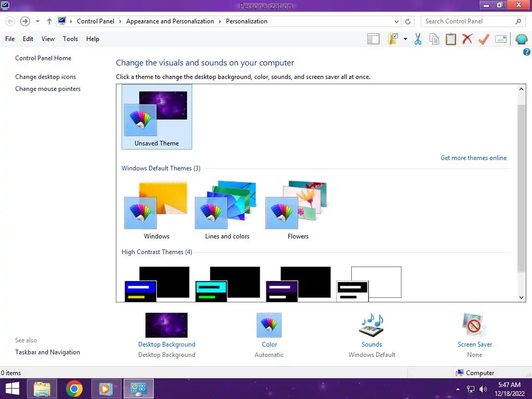Show hidden tray icons arrow
The image size is (532, 399).
pyautogui.click(x=458, y=389)
